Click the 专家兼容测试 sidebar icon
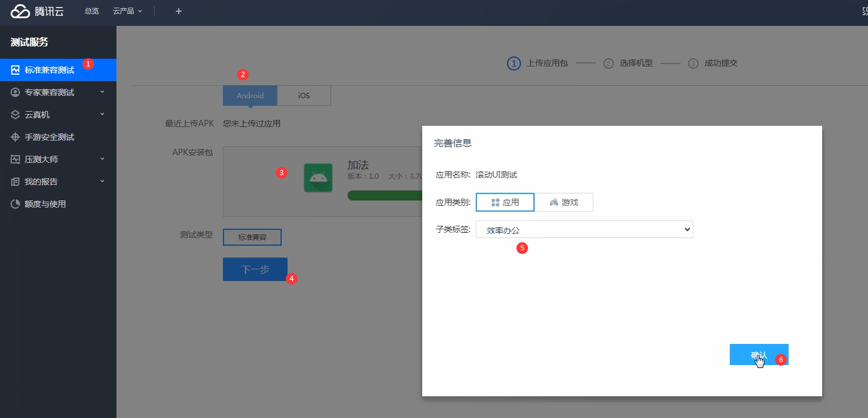868x418 pixels. click(15, 92)
